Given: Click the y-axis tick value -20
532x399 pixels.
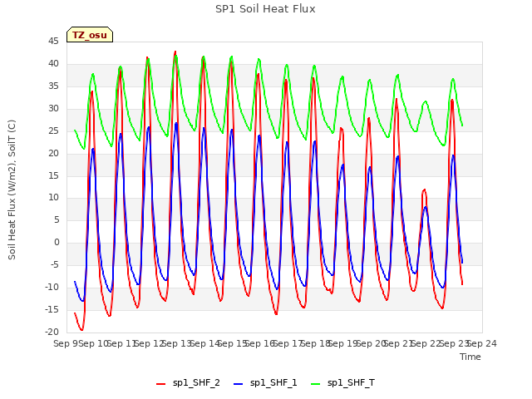Looking at the screenshot, I should pos(52,332).
